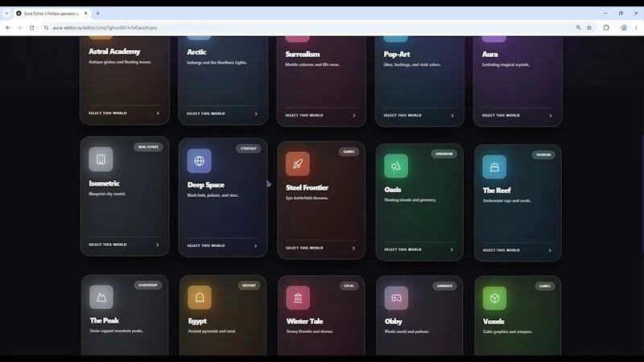Viewport: 644px width, 362px height.
Task: Click the Winter Tale landmark icon
Action: click(298, 298)
